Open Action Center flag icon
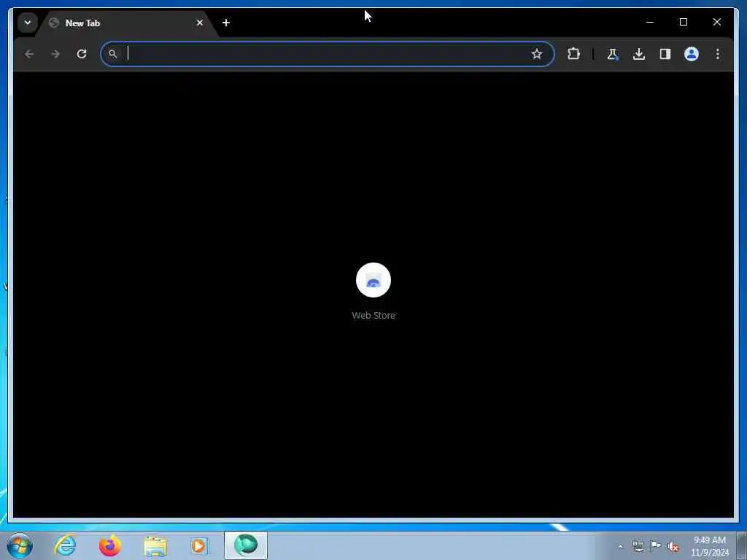Screen dimensions: 747x560 click(656, 546)
